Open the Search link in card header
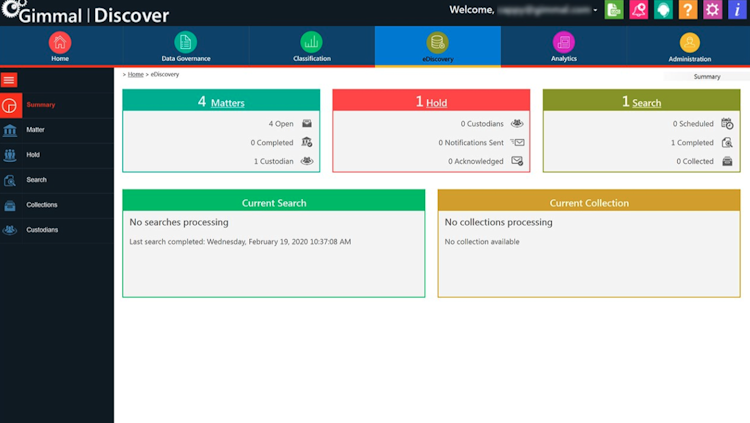This screenshot has width=750, height=423. (646, 103)
